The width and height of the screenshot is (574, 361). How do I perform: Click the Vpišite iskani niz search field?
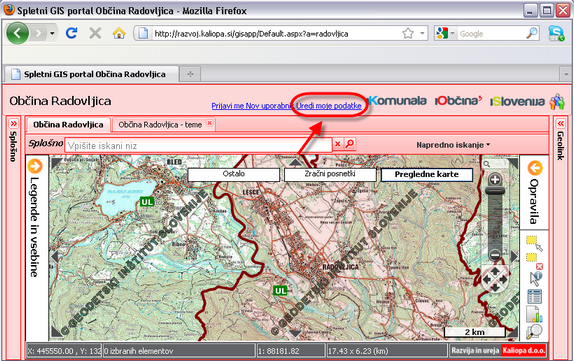tap(198, 145)
